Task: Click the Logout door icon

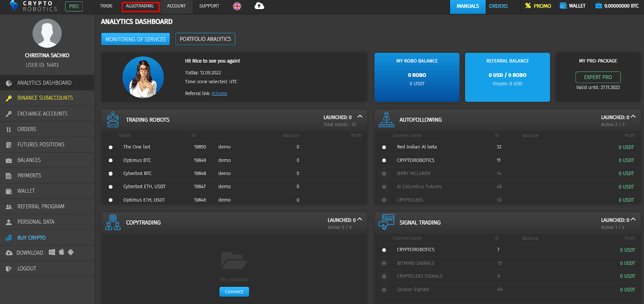Action: [x=9, y=269]
